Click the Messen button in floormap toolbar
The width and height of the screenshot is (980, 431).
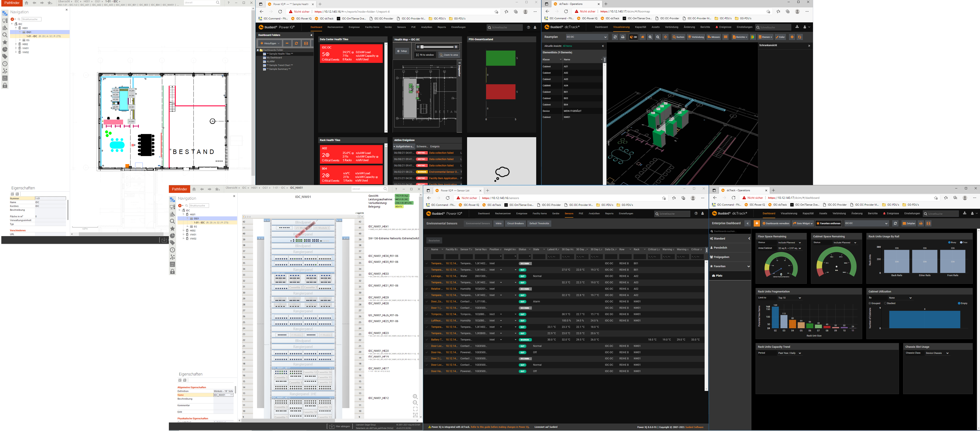tap(714, 37)
